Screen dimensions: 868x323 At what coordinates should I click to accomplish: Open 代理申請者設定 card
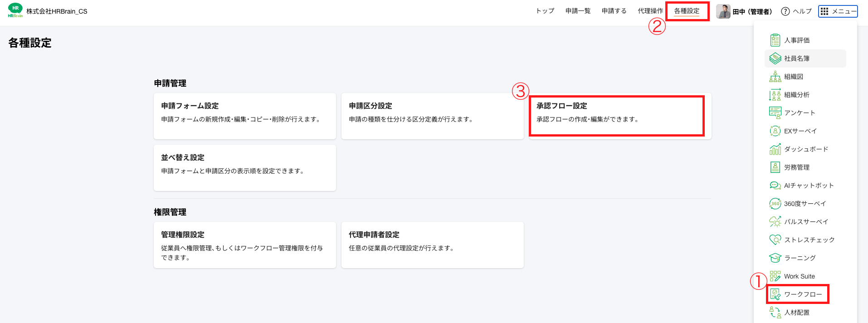(x=433, y=245)
